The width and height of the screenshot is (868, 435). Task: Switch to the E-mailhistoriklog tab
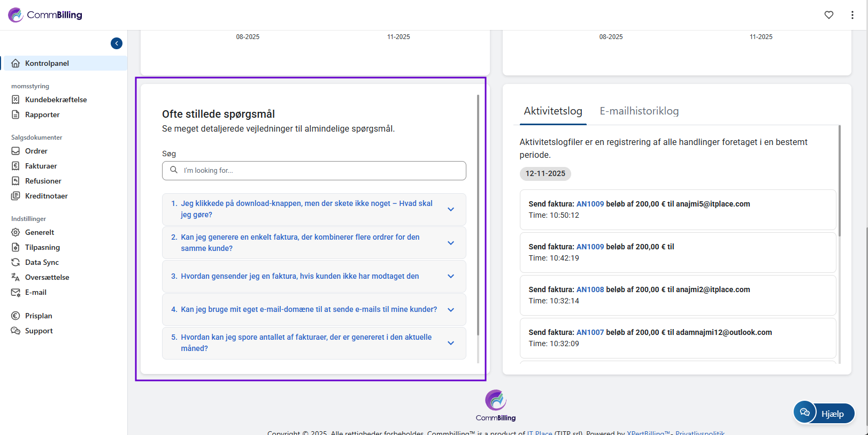pyautogui.click(x=639, y=111)
